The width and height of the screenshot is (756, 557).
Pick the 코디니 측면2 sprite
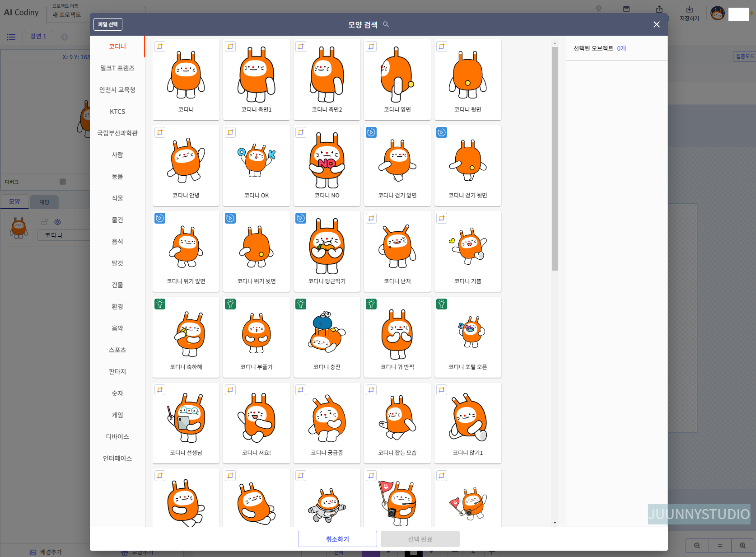click(327, 80)
